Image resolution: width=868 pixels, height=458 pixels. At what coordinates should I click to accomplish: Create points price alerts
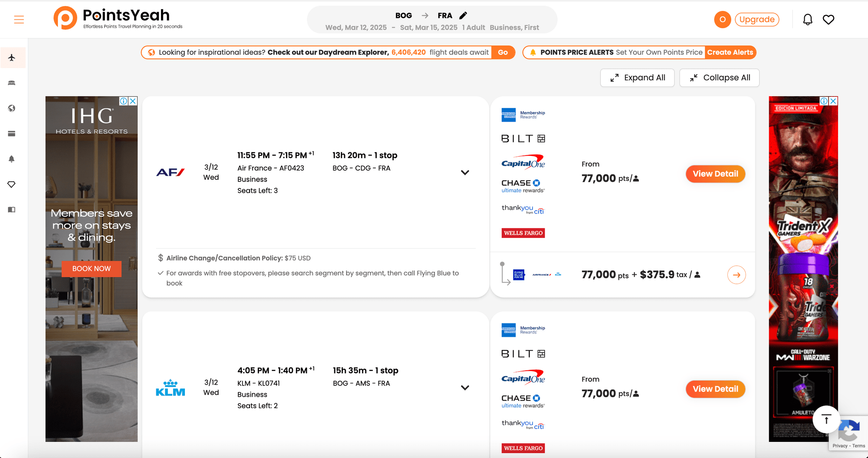730,53
